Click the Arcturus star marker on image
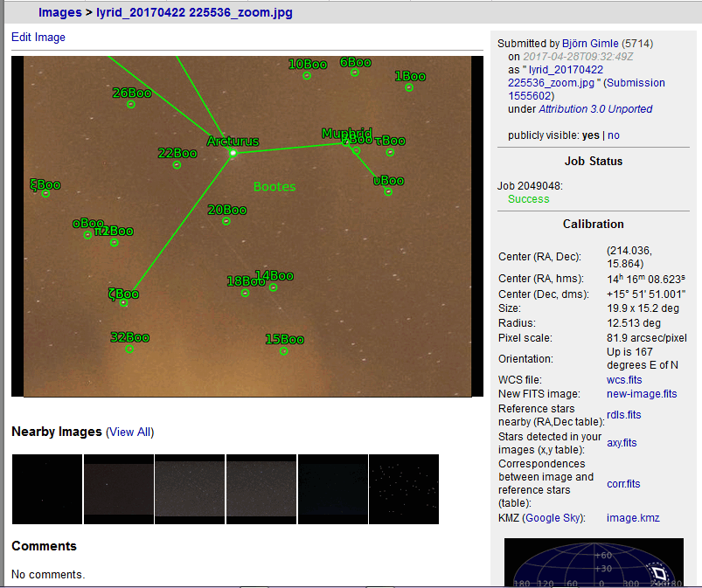The width and height of the screenshot is (702, 588). 233,153
